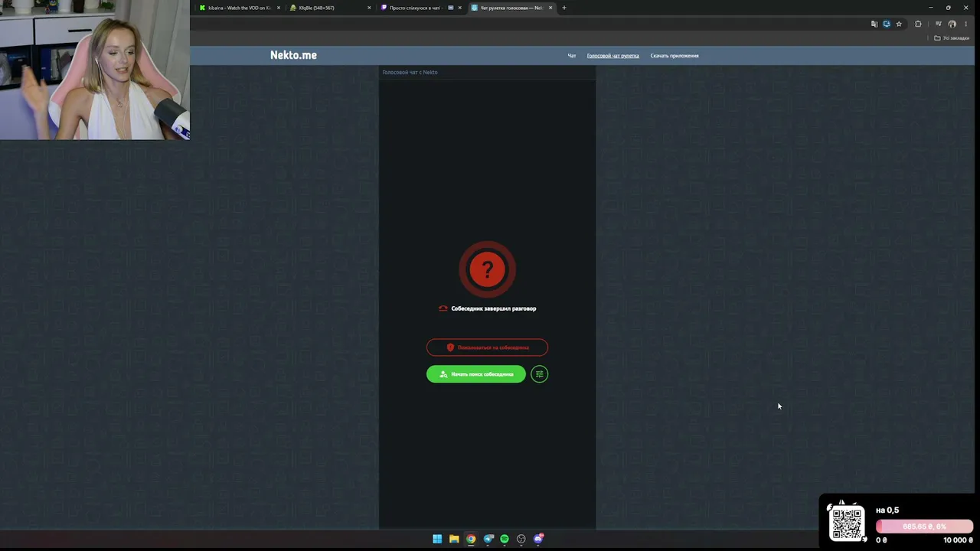The image size is (980, 551).
Task: Switch to the kibalna Watch the VOD tab
Action: tap(239, 8)
